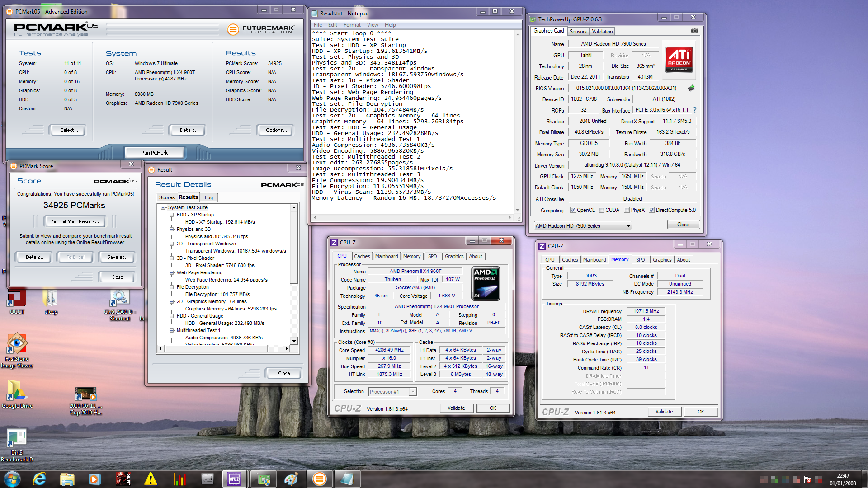Click the Details... button under System
This screenshot has width=868, height=488.
(189, 130)
